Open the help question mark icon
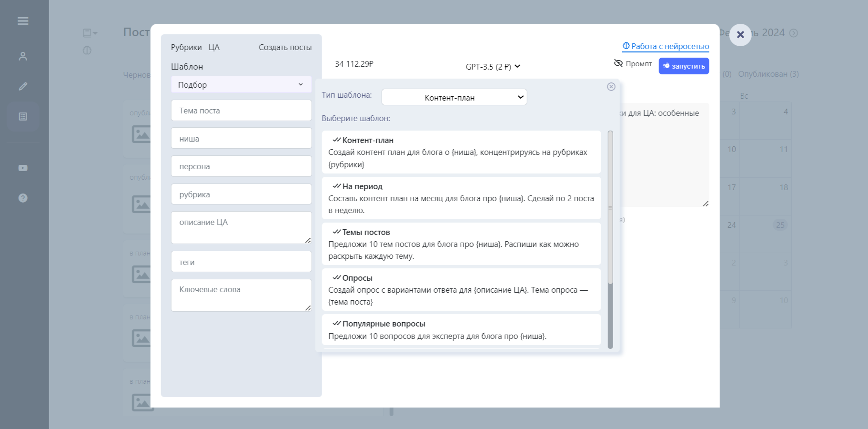 pyautogui.click(x=23, y=198)
